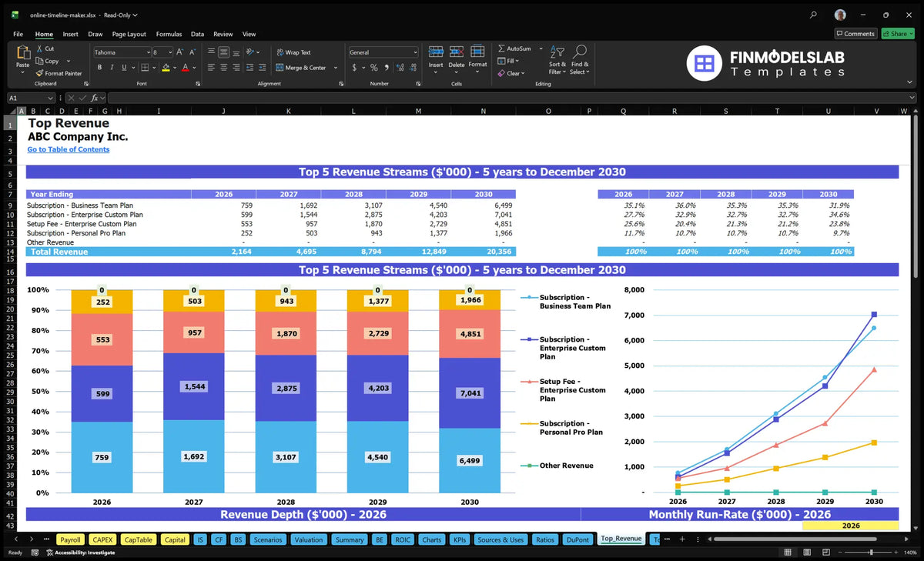Apply the yellow Fill Color
This screenshot has width=924, height=561.
pos(165,68)
